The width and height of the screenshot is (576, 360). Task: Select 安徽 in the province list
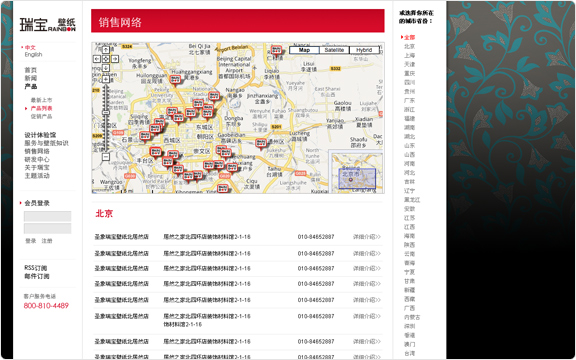[x=410, y=209]
